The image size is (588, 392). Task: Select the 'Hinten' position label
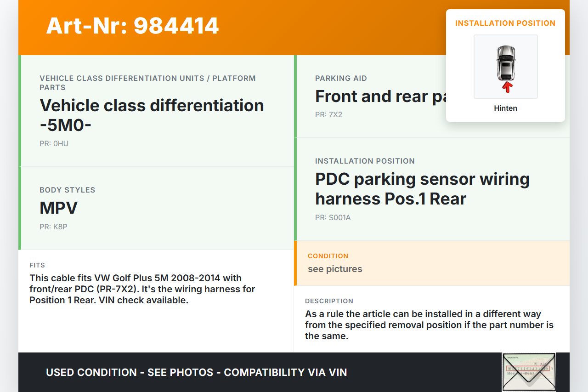tap(505, 108)
